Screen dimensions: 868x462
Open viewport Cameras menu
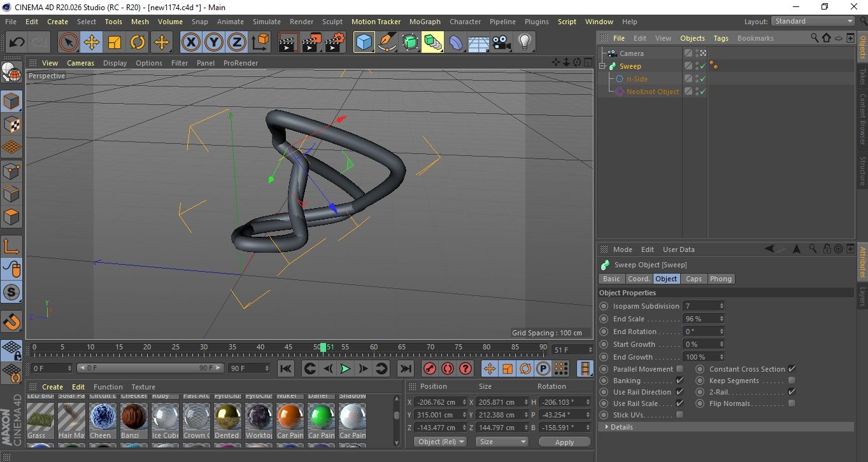point(81,63)
